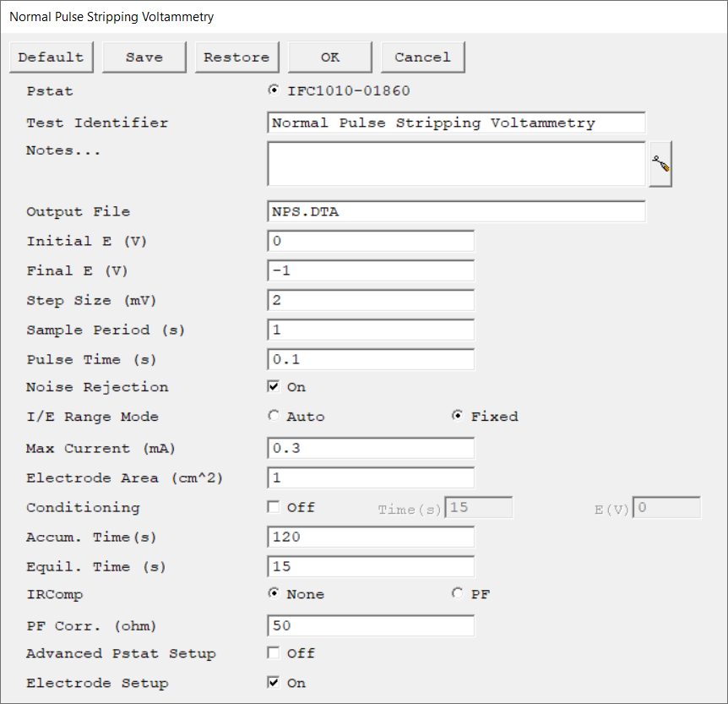Click the "Conditioning" label
The height and width of the screenshot is (704, 728).
point(83,508)
